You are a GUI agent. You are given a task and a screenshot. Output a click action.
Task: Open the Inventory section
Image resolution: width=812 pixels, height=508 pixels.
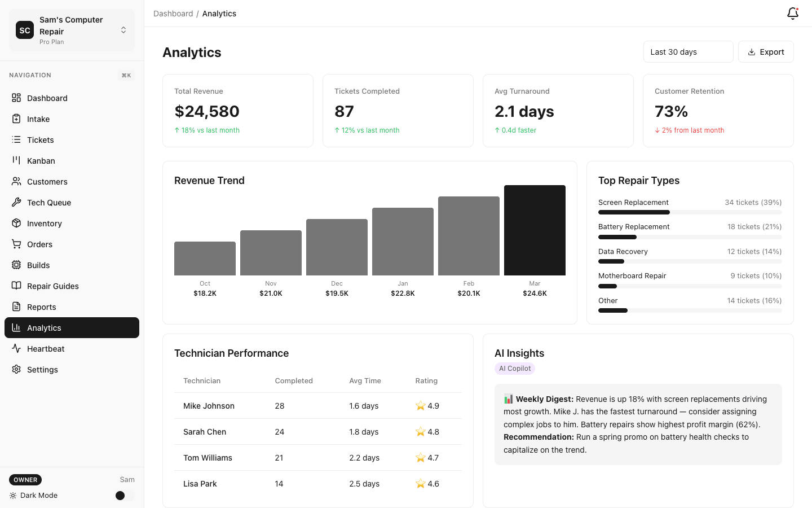click(x=17, y=223)
